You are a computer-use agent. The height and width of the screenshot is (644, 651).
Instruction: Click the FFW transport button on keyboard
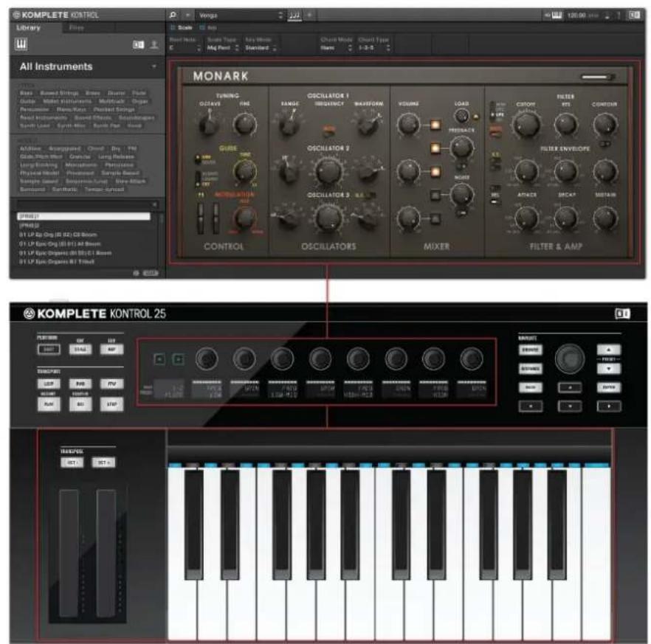point(111,384)
